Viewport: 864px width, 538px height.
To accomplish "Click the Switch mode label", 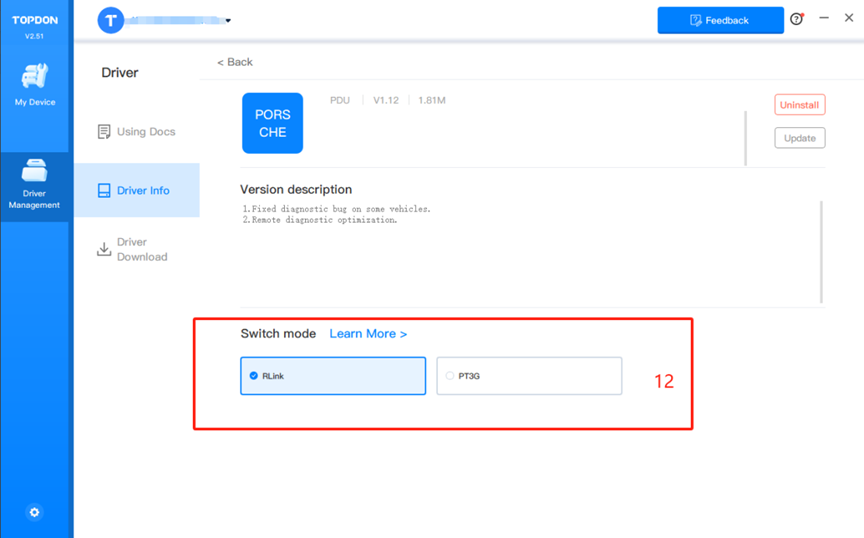I will pos(278,333).
